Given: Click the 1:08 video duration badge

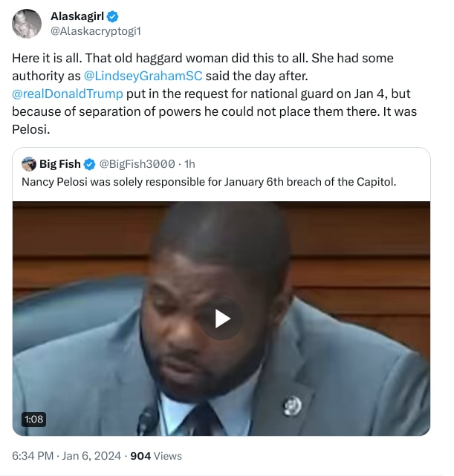Looking at the screenshot, I should [33, 420].
